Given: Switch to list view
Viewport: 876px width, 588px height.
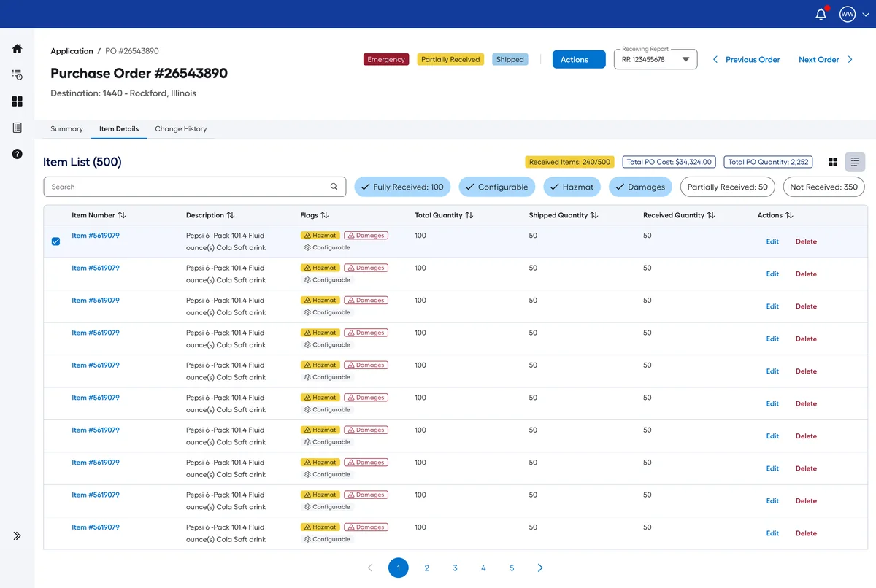Looking at the screenshot, I should tap(855, 162).
